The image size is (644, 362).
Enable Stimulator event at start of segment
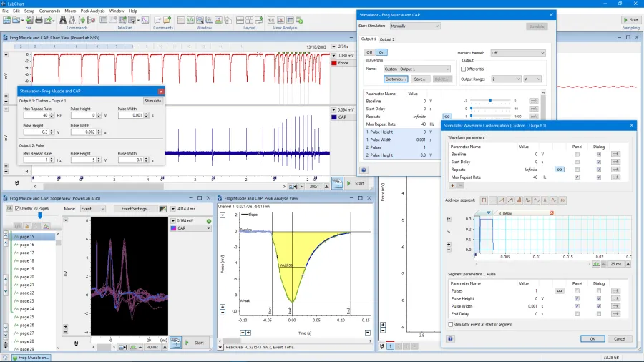(x=449, y=324)
